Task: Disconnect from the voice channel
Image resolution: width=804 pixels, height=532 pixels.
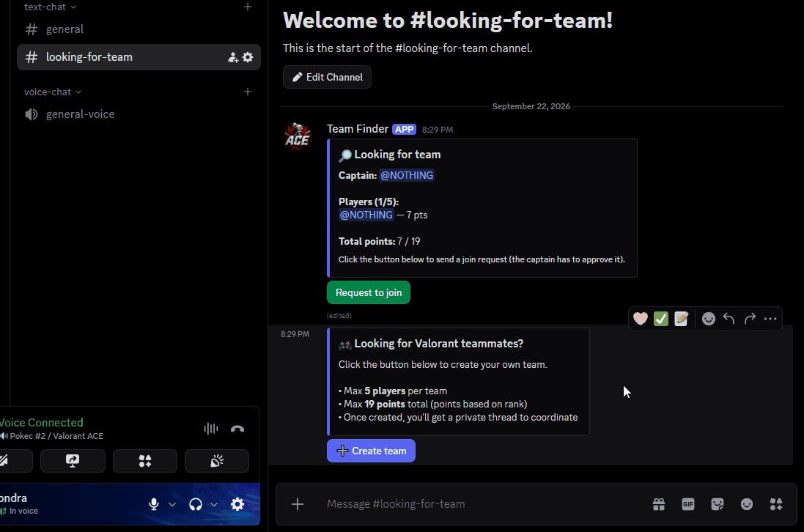Action: pyautogui.click(x=237, y=429)
